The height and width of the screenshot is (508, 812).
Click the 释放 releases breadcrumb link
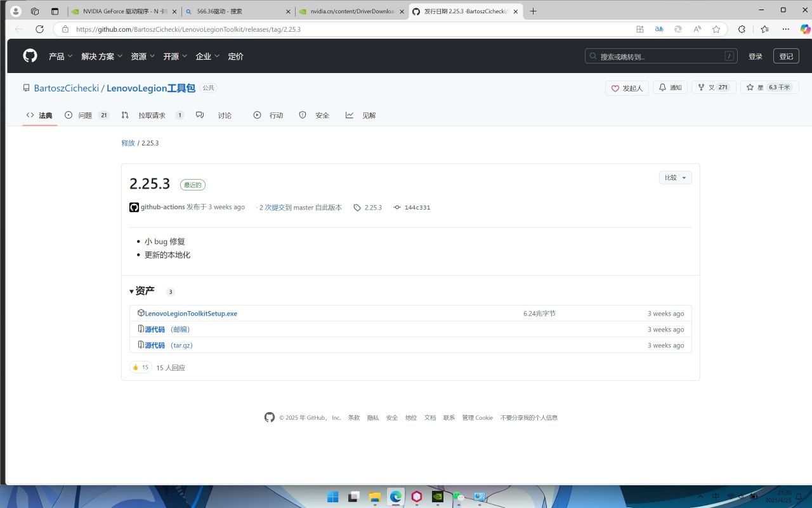[x=128, y=144]
